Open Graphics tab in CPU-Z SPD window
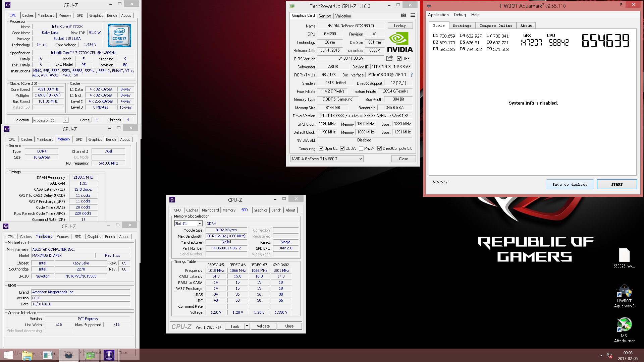This screenshot has height=362, width=644. click(x=261, y=210)
